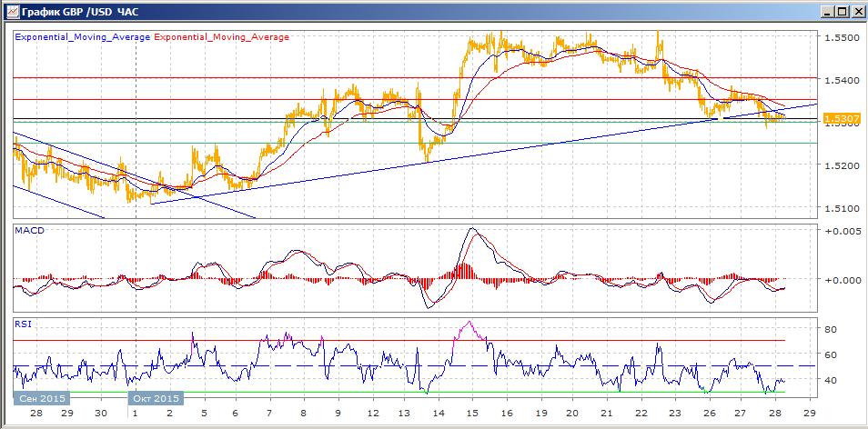Screen dimensions: 868x429
Task: Maximize the GBP/USD chart window
Action: tap(841, 12)
